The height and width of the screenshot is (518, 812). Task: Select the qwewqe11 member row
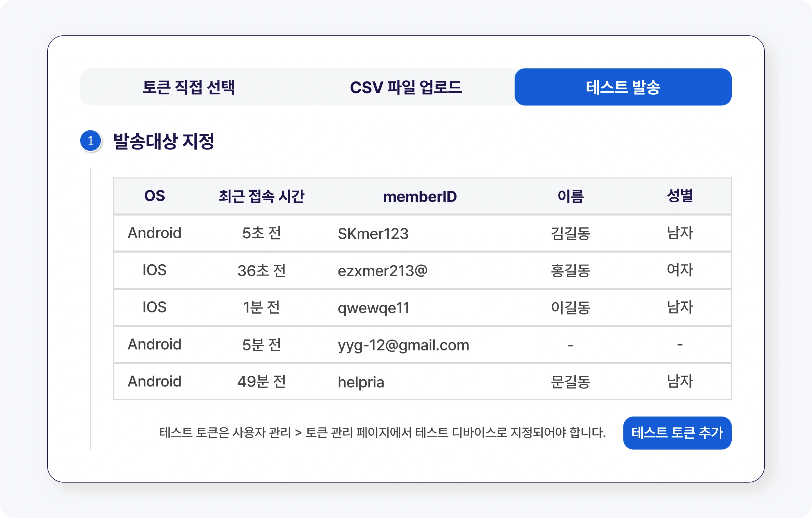point(423,308)
